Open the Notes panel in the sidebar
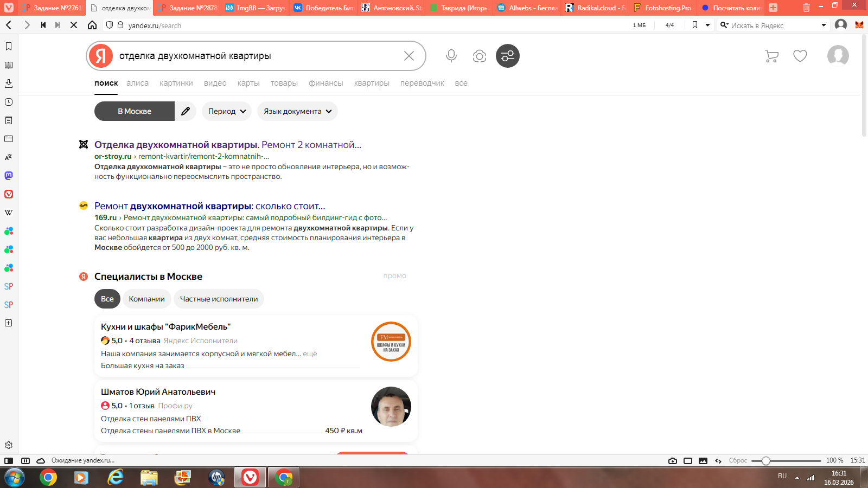Screen dimensions: 868x488 (x=9, y=120)
